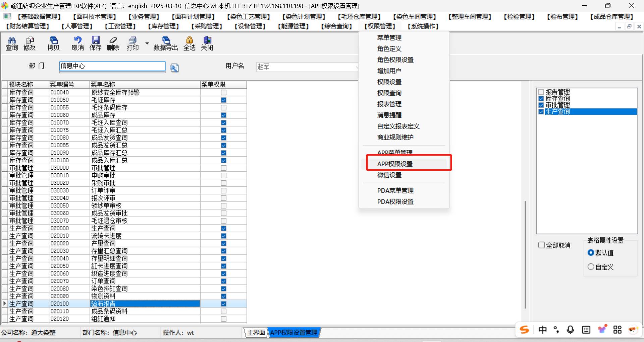Click the 部门 input field

tap(112, 66)
